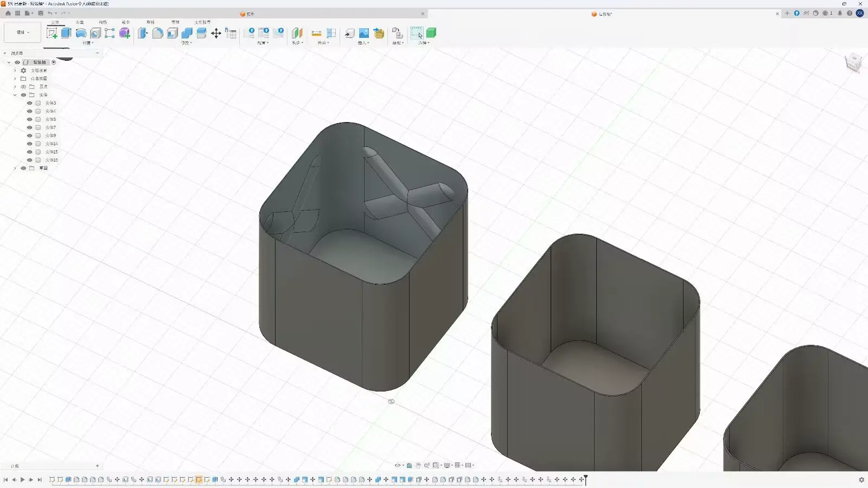Open the 插入 panel dropdown

pos(363,43)
